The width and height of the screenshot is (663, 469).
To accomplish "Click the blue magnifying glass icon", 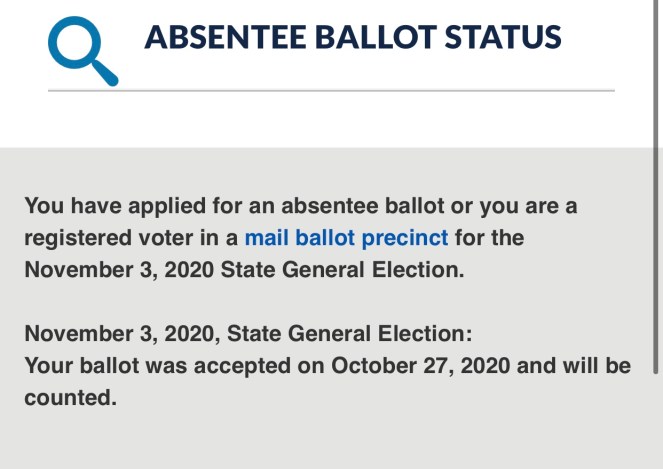I will coord(80,50).
